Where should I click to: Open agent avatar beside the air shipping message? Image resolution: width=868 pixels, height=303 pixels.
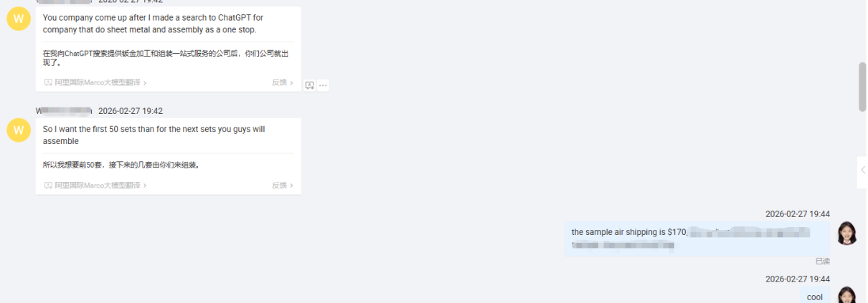847,234
